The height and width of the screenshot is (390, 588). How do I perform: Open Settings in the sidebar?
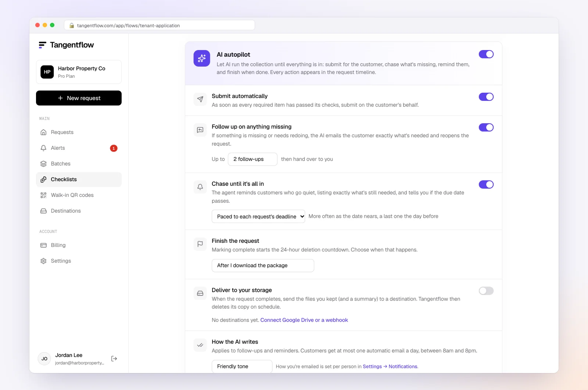(79, 261)
